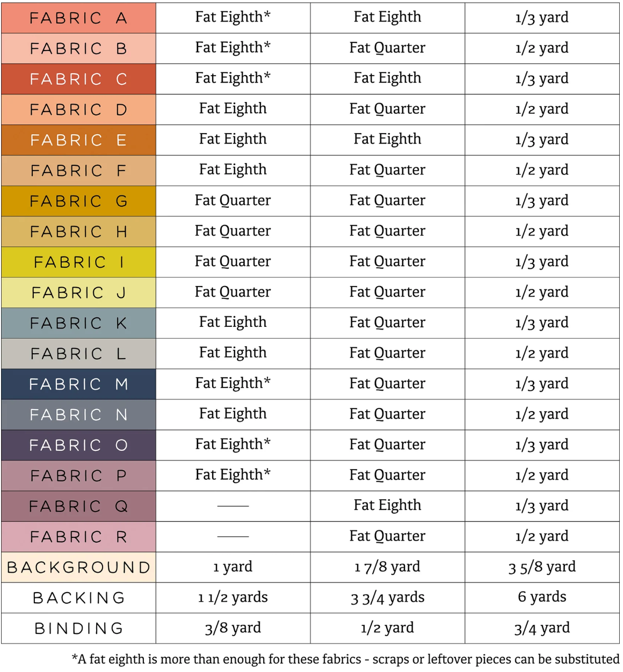Click the Fabric O dark purple swatch
Image resolution: width=623 pixels, height=672 pixels.
[78, 445]
